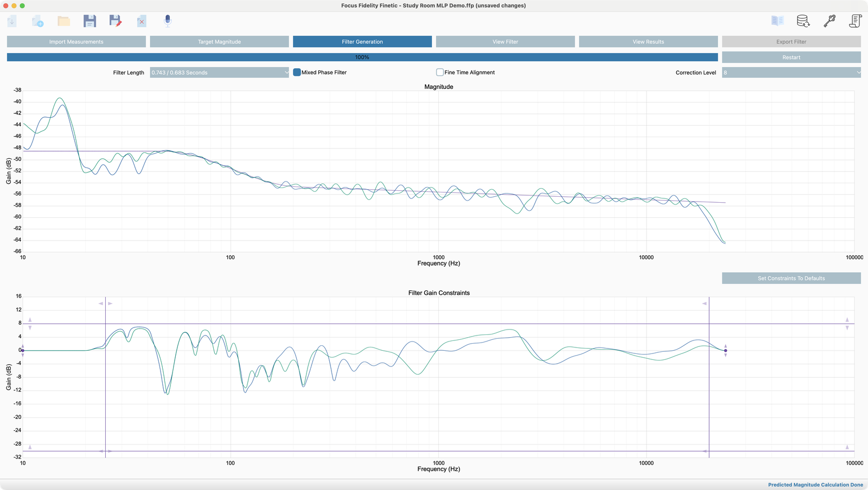
Task: Click the up arrow above the minimum gain line at left
Action: (30, 447)
